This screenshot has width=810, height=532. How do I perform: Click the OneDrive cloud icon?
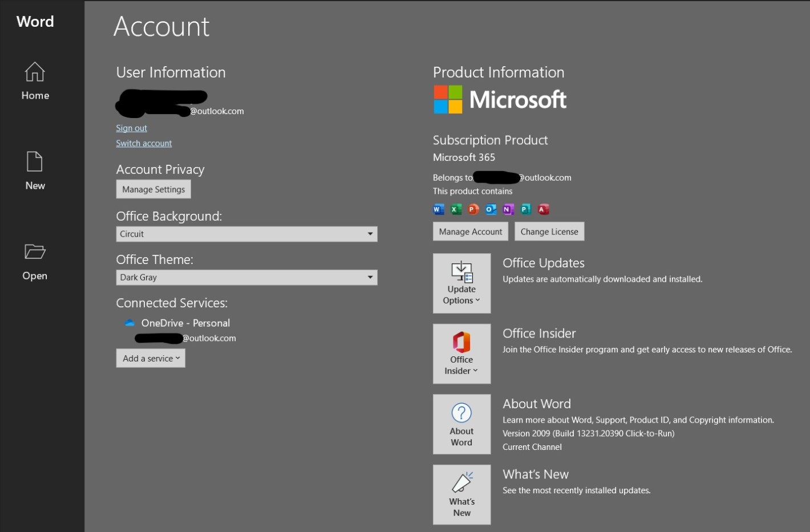tap(129, 323)
